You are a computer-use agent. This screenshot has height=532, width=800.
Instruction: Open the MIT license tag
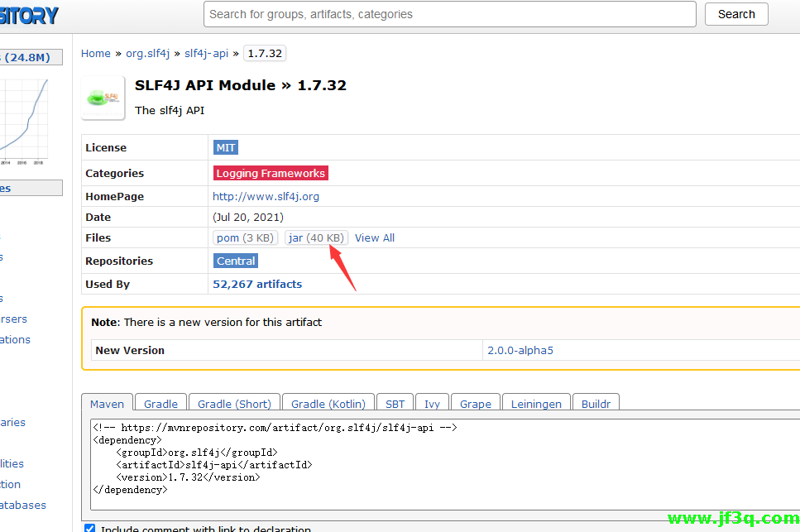click(225, 147)
